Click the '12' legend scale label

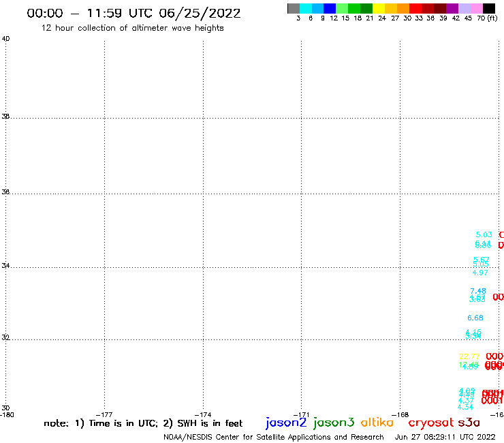pos(334,18)
